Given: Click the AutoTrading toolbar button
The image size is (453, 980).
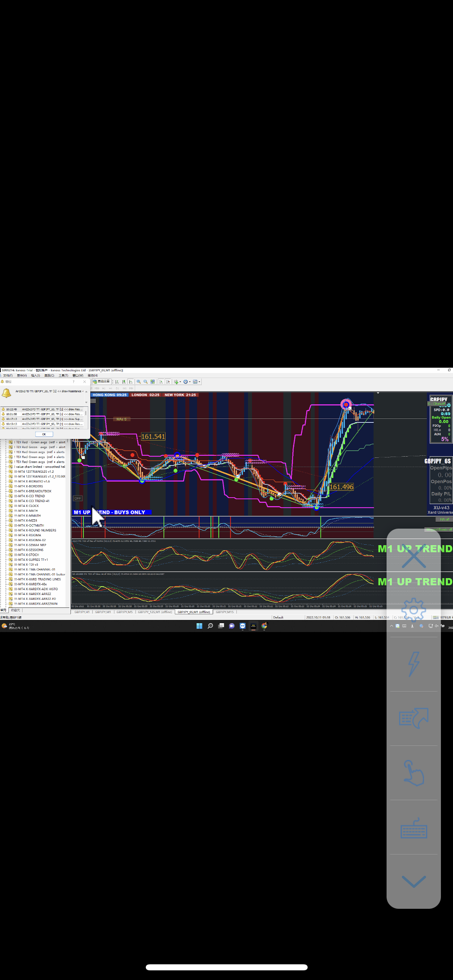Looking at the screenshot, I should click(101, 382).
